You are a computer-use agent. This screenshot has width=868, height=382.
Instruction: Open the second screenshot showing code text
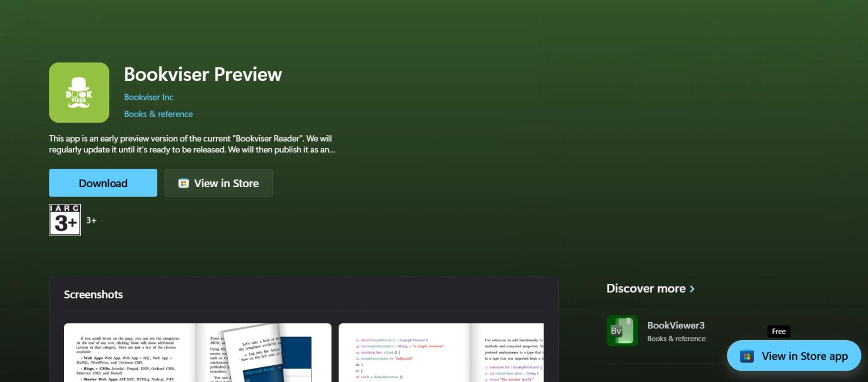[441, 353]
